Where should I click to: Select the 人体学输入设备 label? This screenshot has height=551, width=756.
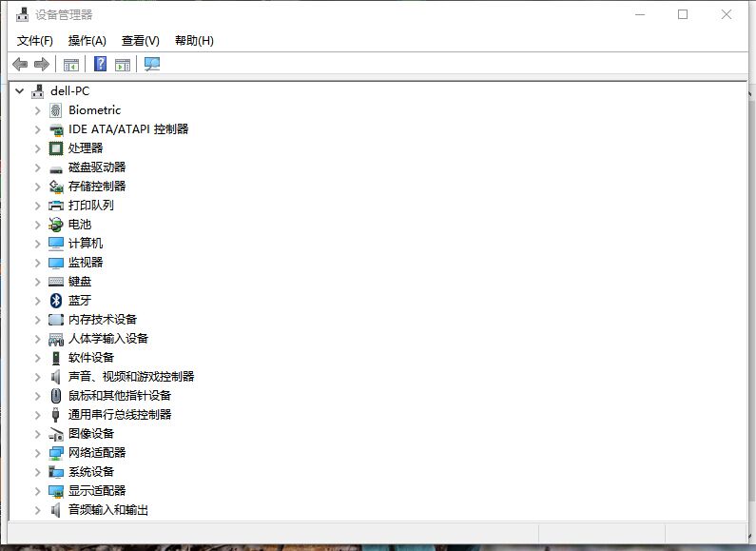pyautogui.click(x=108, y=339)
